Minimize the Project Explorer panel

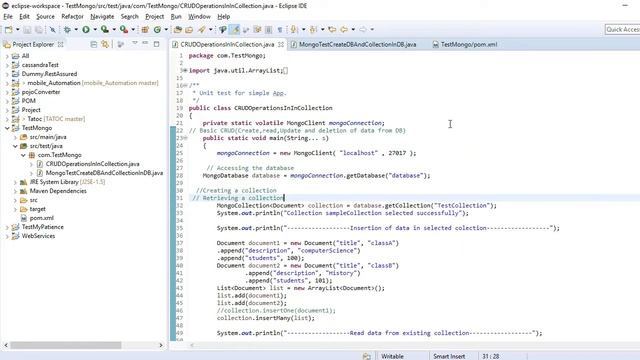[x=145, y=43]
